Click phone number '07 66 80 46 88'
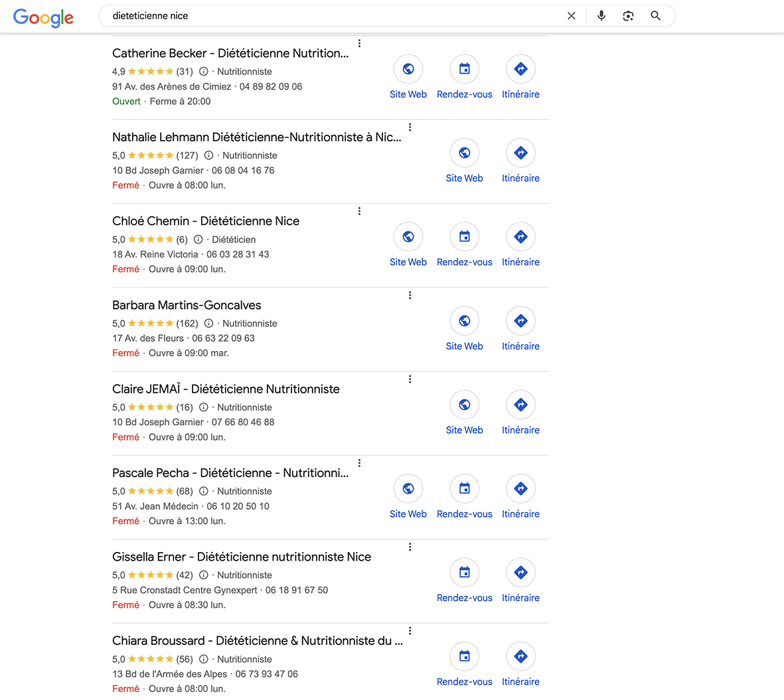This screenshot has height=700, width=784. click(243, 422)
